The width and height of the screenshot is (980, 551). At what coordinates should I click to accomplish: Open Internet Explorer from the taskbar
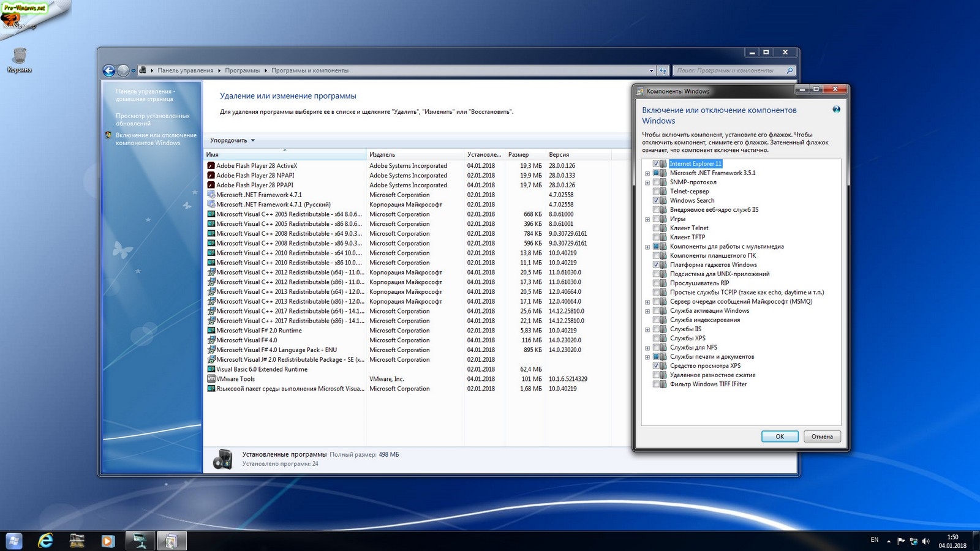(x=45, y=541)
